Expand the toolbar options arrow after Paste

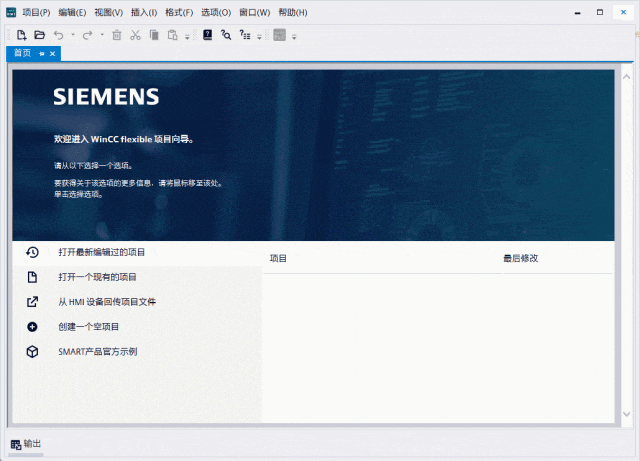click(187, 37)
